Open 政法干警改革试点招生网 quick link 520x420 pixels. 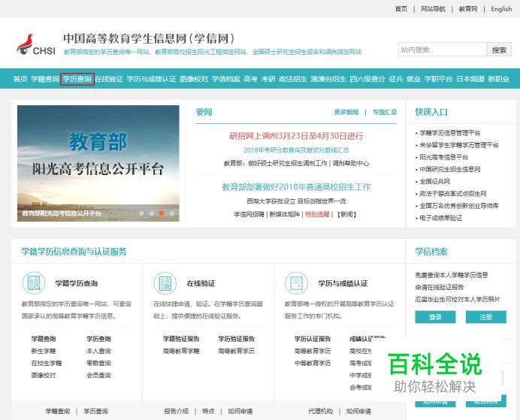453,194
